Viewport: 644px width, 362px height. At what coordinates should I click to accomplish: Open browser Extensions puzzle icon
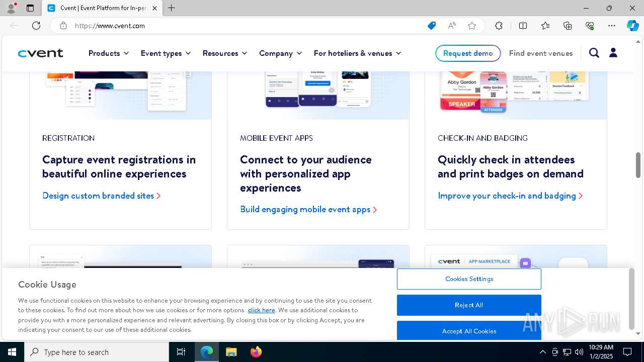point(499,26)
